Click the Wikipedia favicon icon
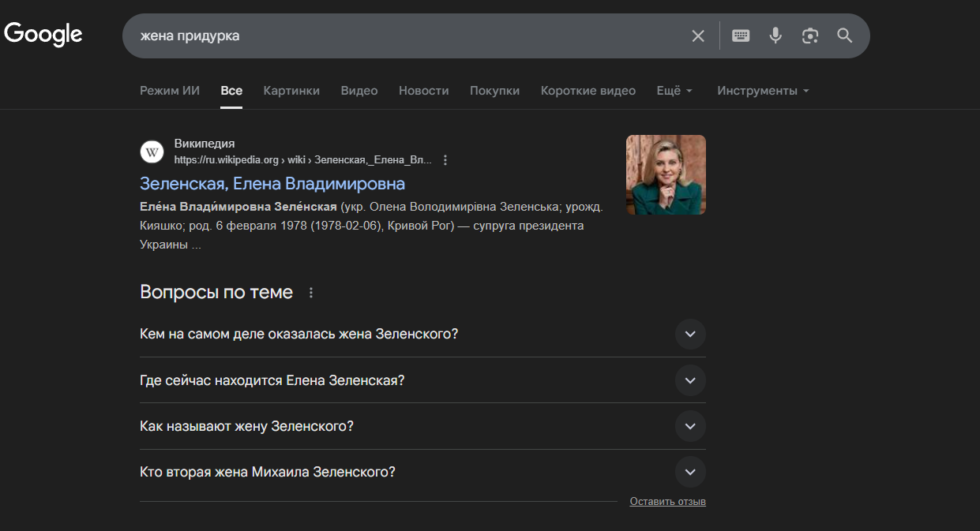 coord(152,151)
